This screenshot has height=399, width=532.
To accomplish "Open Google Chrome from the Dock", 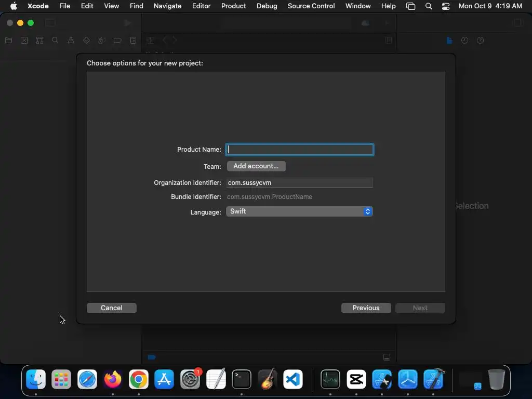I will click(x=138, y=379).
